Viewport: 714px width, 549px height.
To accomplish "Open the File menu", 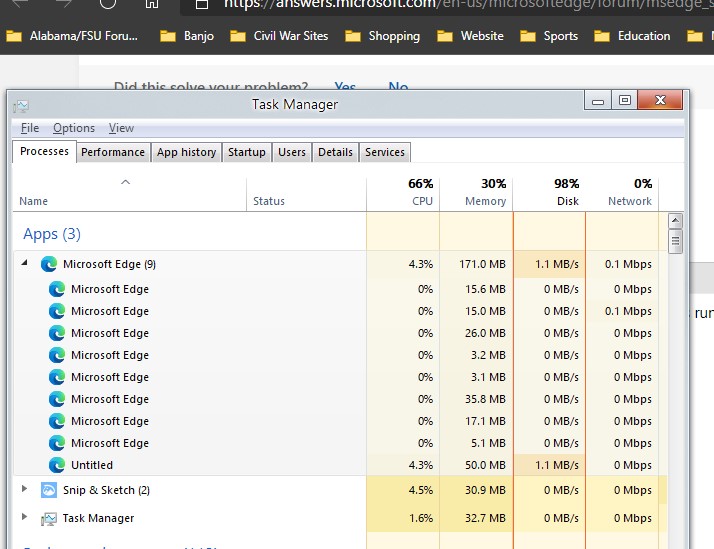I will pyautogui.click(x=30, y=128).
